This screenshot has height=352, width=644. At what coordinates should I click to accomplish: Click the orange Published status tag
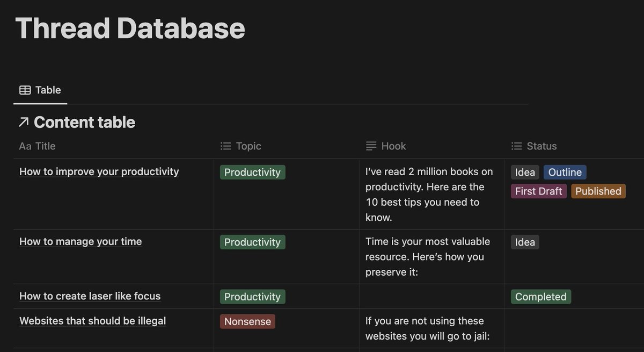[598, 191]
